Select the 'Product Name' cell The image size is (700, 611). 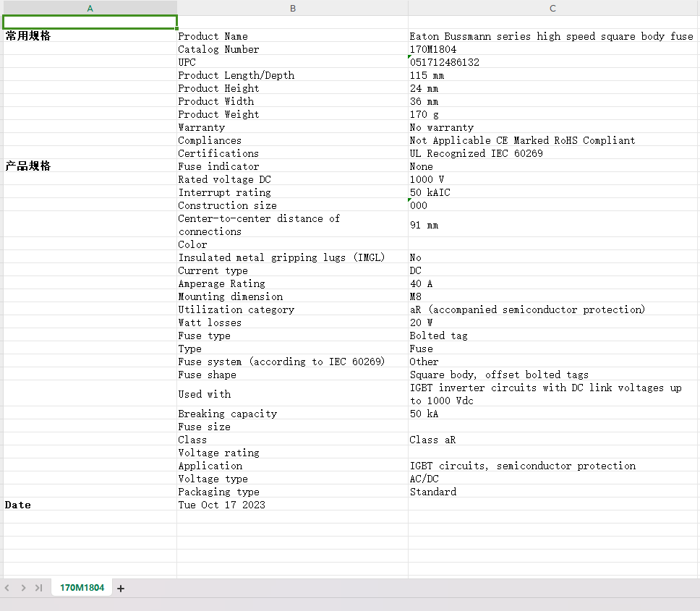click(292, 36)
